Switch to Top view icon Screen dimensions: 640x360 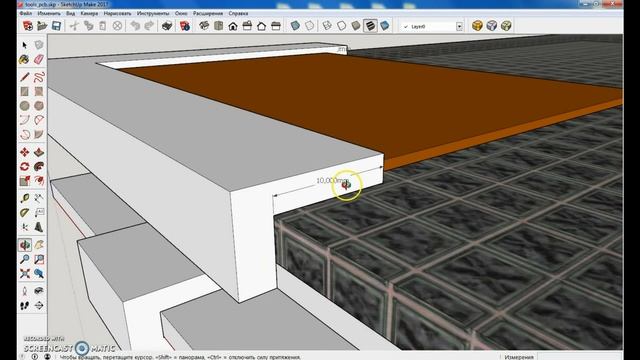[219, 26]
